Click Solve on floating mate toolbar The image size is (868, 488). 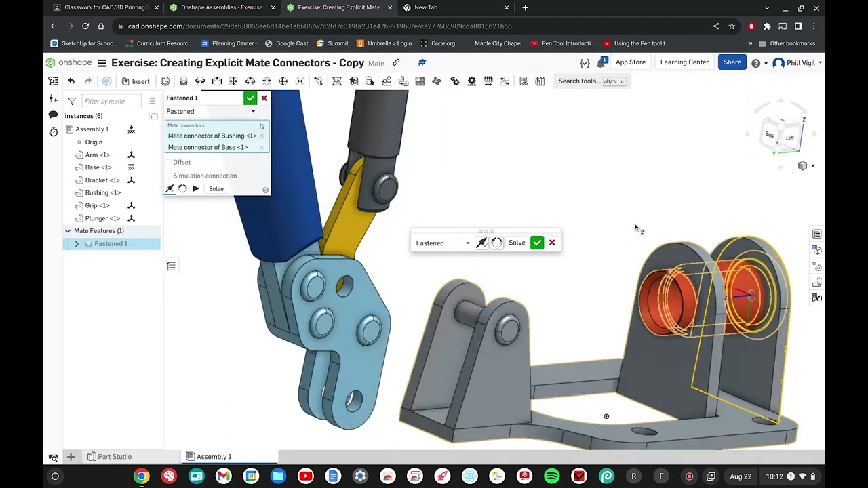(x=517, y=243)
